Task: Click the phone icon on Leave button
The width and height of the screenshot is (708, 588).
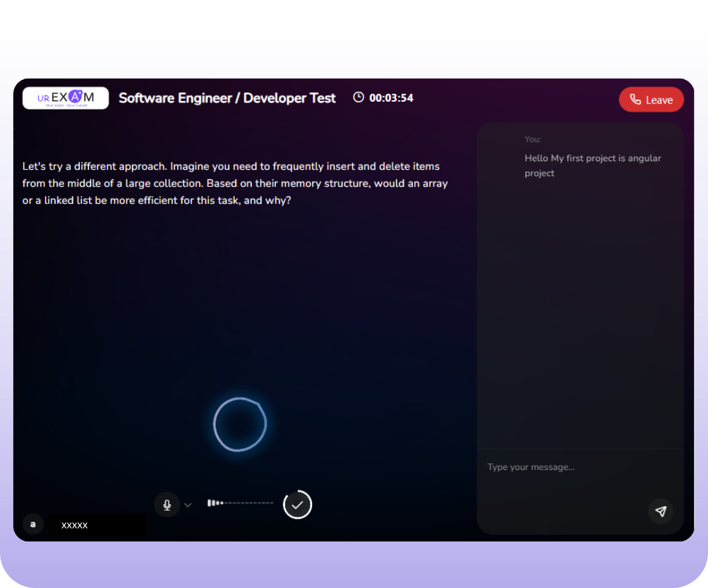Action: tap(635, 100)
